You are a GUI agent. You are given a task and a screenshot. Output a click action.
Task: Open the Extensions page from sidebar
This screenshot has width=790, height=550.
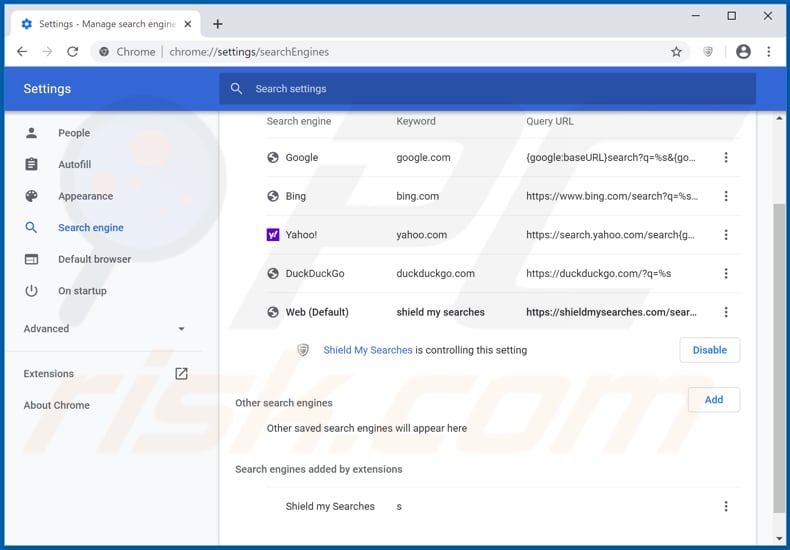[49, 374]
